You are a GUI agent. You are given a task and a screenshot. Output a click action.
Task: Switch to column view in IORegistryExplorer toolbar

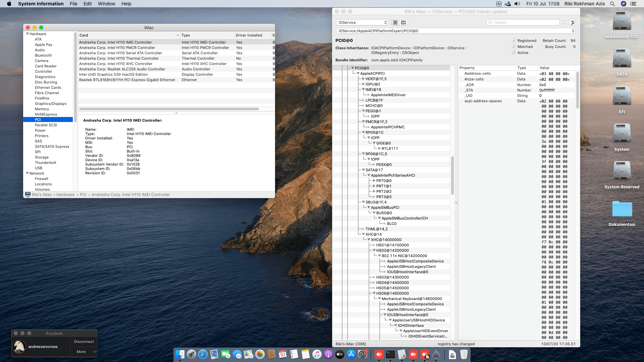[403, 22]
